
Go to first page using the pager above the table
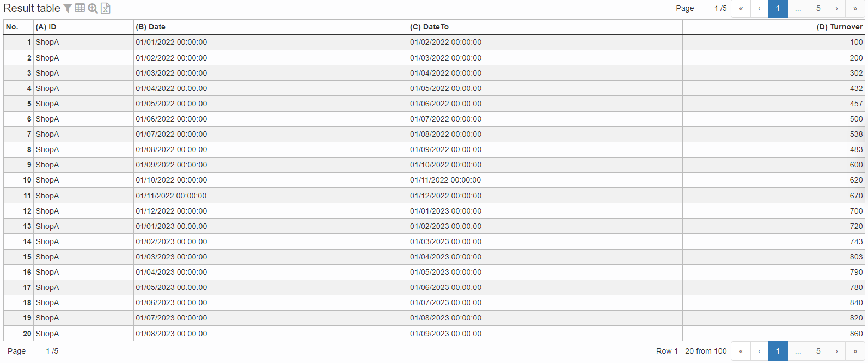(x=741, y=9)
